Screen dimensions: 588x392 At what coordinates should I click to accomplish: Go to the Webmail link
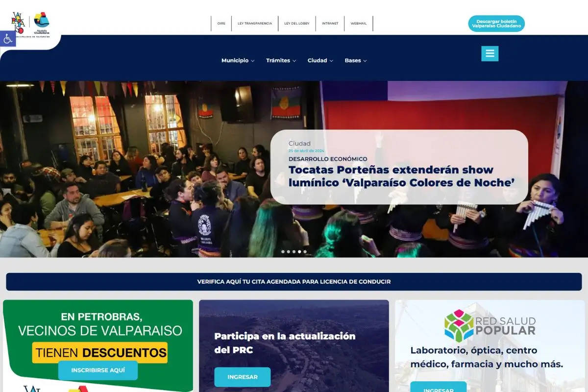tap(359, 24)
